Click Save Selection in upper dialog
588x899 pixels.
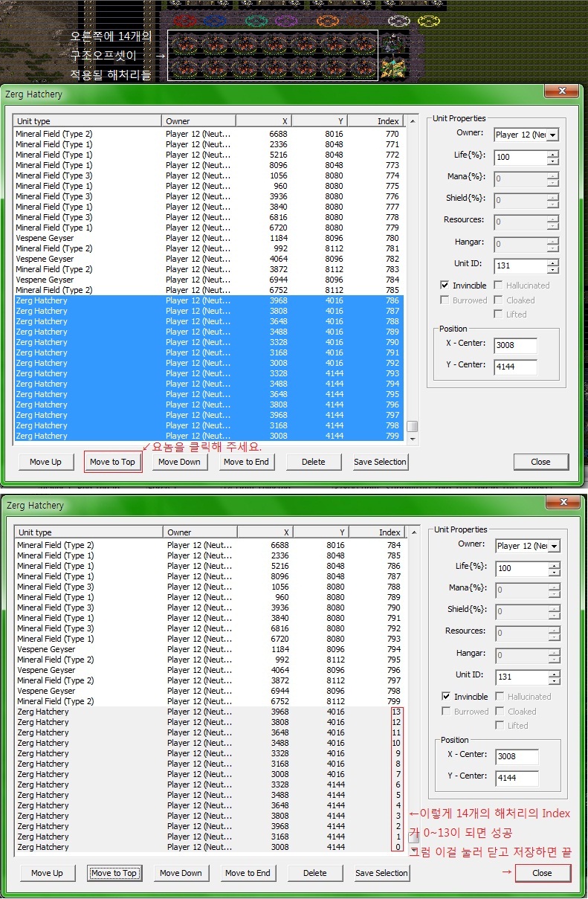pos(380,462)
